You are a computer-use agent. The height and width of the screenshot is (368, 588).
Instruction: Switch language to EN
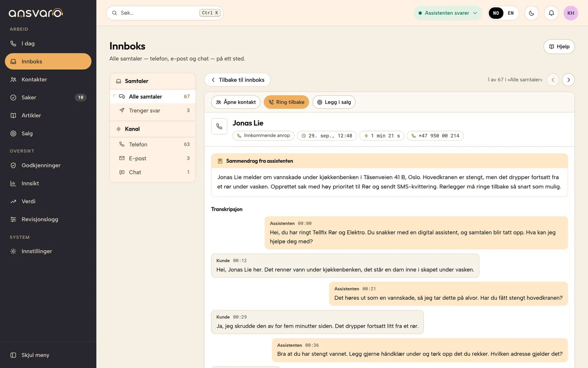tap(510, 13)
